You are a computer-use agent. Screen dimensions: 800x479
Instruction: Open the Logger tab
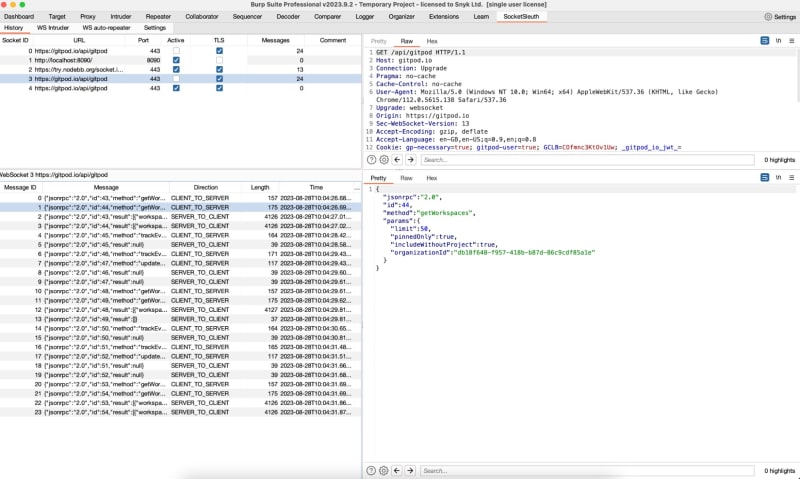click(364, 16)
